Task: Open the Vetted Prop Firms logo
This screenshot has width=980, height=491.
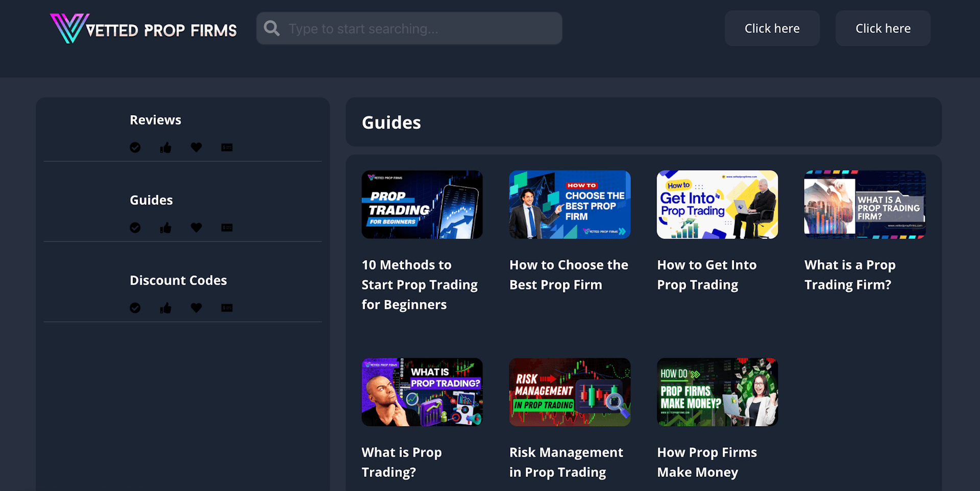Action: [x=143, y=29]
